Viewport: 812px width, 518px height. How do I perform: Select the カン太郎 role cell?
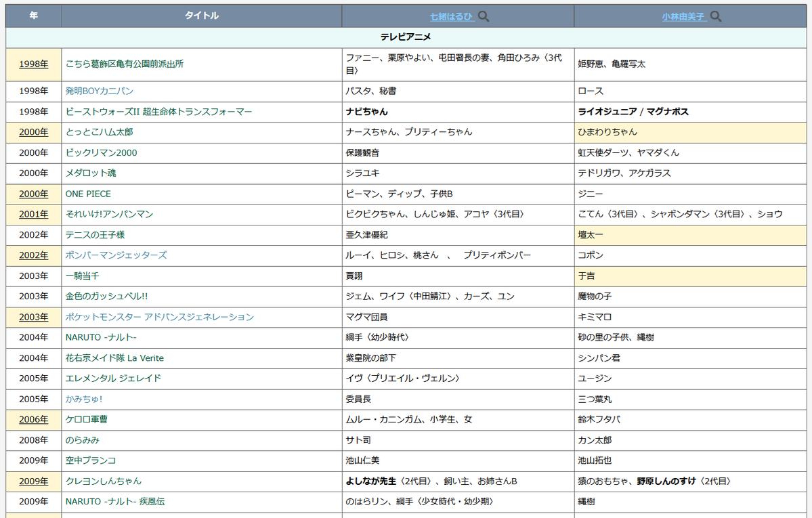tap(690, 440)
